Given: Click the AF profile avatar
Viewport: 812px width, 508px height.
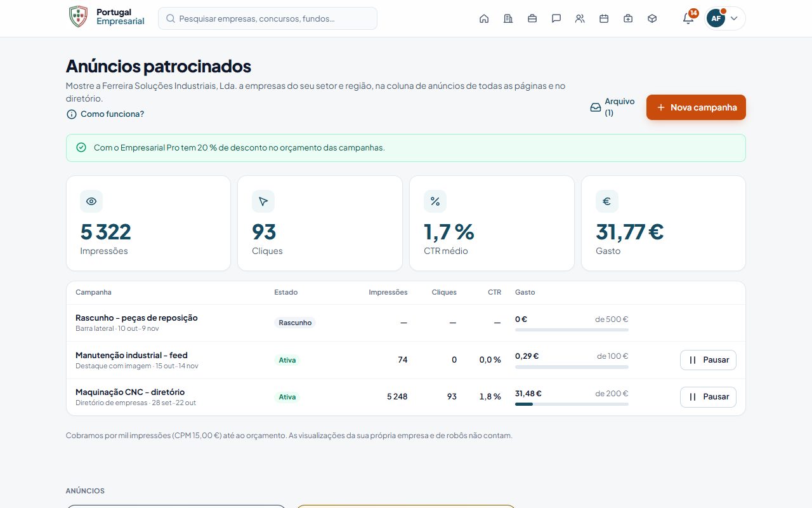Looking at the screenshot, I should coord(716,18).
